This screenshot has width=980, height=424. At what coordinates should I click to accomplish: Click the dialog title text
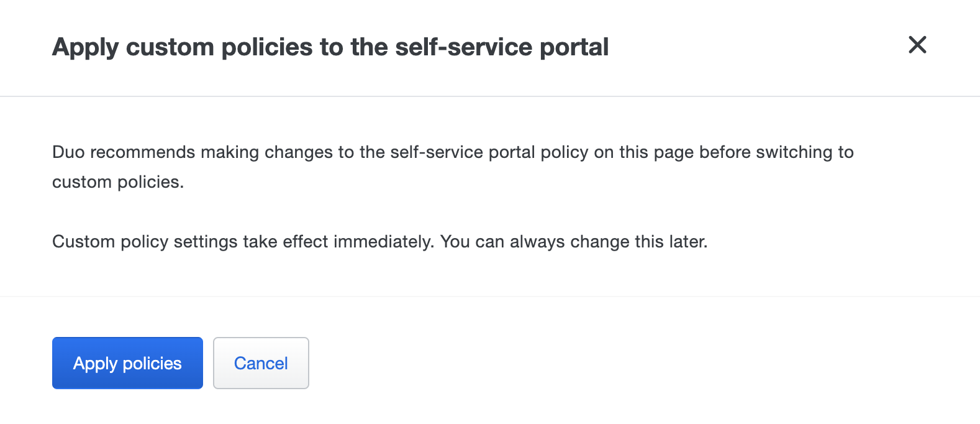(x=331, y=47)
